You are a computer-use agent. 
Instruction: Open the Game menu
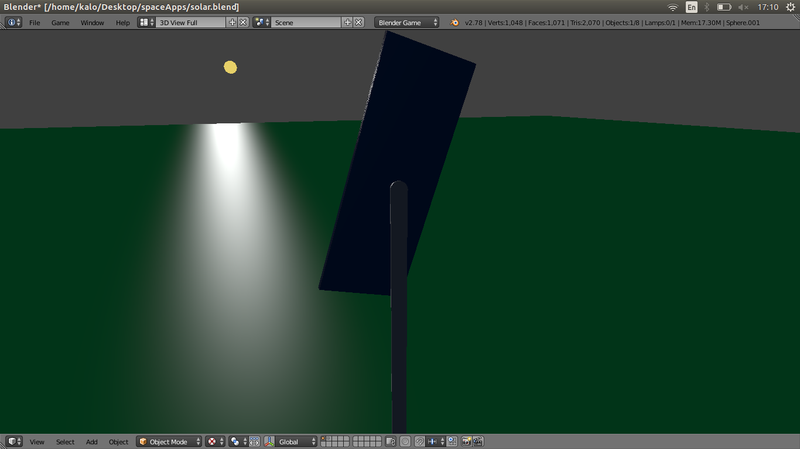point(60,22)
